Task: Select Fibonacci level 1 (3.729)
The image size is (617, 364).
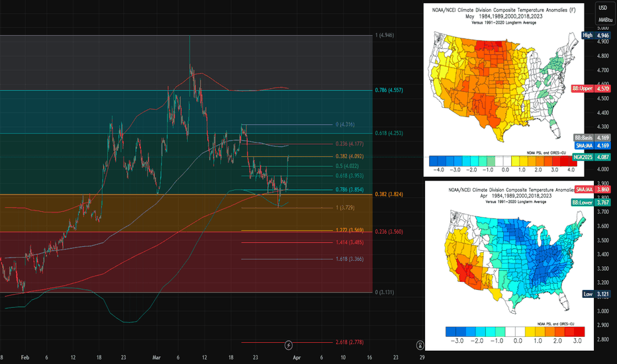Action: 345,208
